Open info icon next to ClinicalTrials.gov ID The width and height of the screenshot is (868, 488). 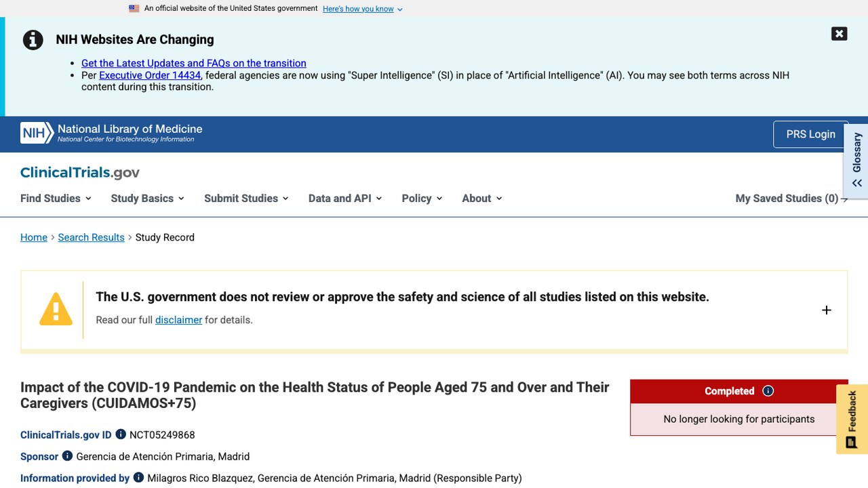click(x=121, y=434)
